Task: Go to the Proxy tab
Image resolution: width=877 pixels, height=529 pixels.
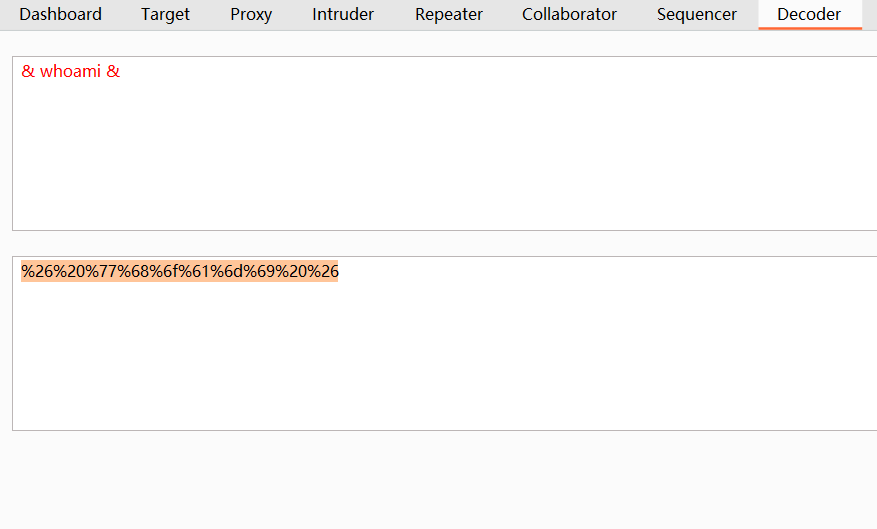Action: coord(251,14)
